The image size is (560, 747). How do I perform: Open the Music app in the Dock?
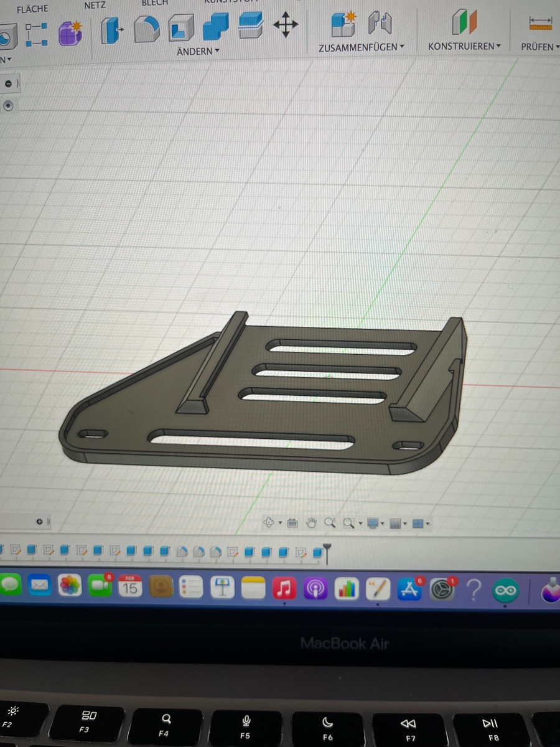pos(284,588)
